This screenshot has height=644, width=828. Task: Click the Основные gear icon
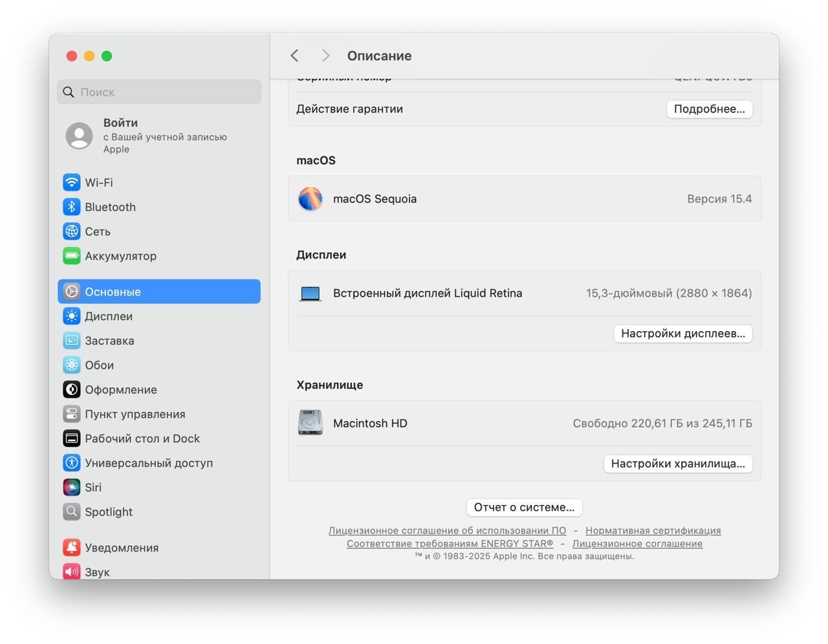72,292
